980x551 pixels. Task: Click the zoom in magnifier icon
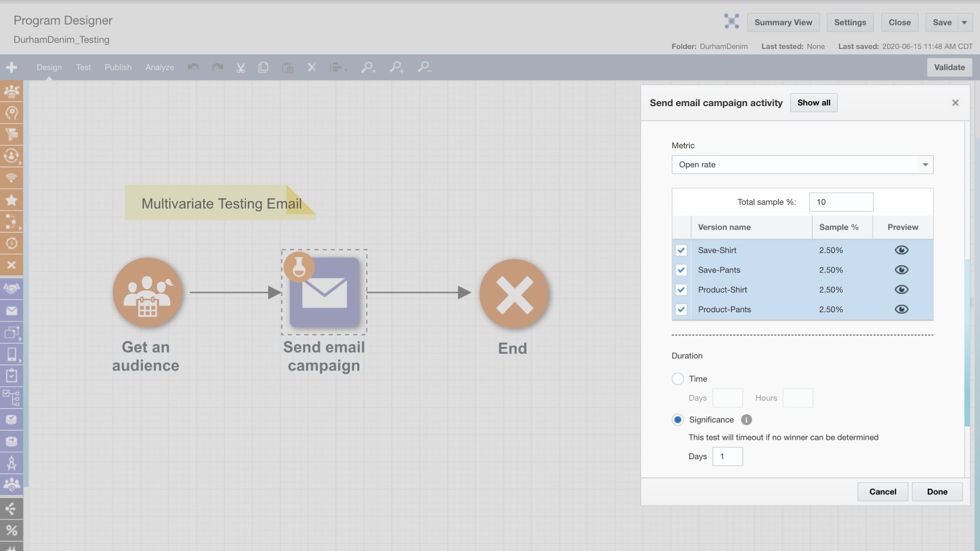[x=397, y=67]
